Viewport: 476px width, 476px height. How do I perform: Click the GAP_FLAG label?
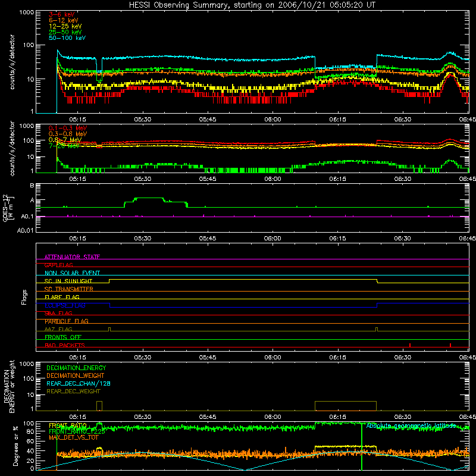tap(58, 265)
